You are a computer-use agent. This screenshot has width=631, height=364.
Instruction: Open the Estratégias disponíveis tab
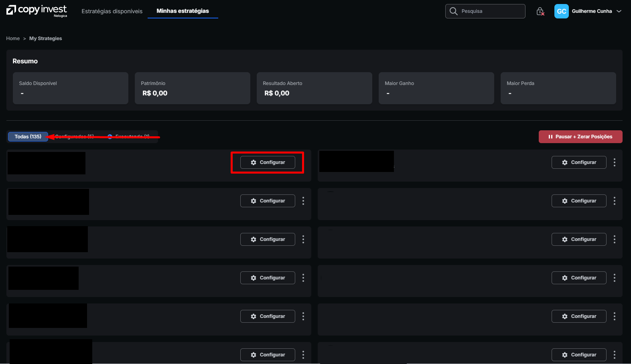coord(112,11)
